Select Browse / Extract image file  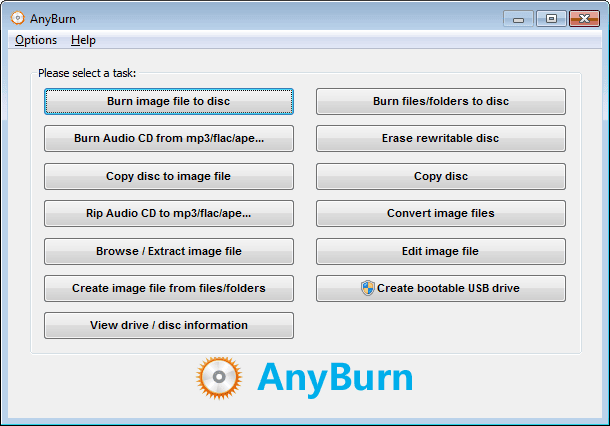pos(169,251)
